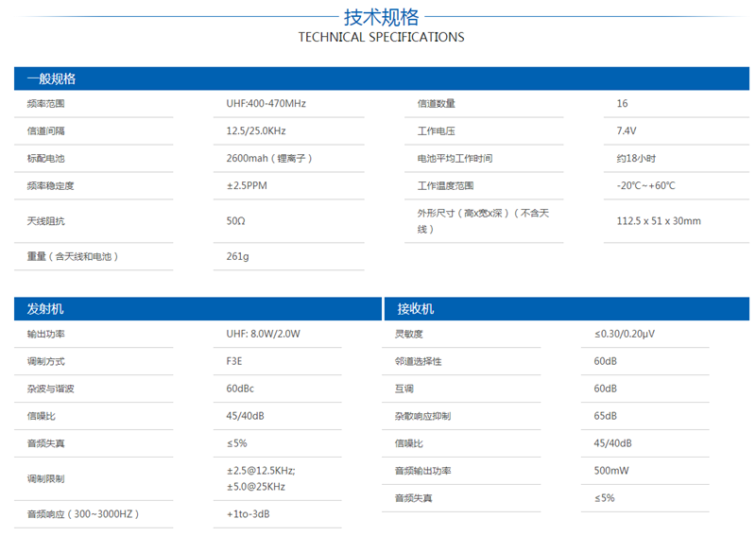Click the 调制方式 label
Viewport: 756px width, 536px height.
[x=45, y=362]
